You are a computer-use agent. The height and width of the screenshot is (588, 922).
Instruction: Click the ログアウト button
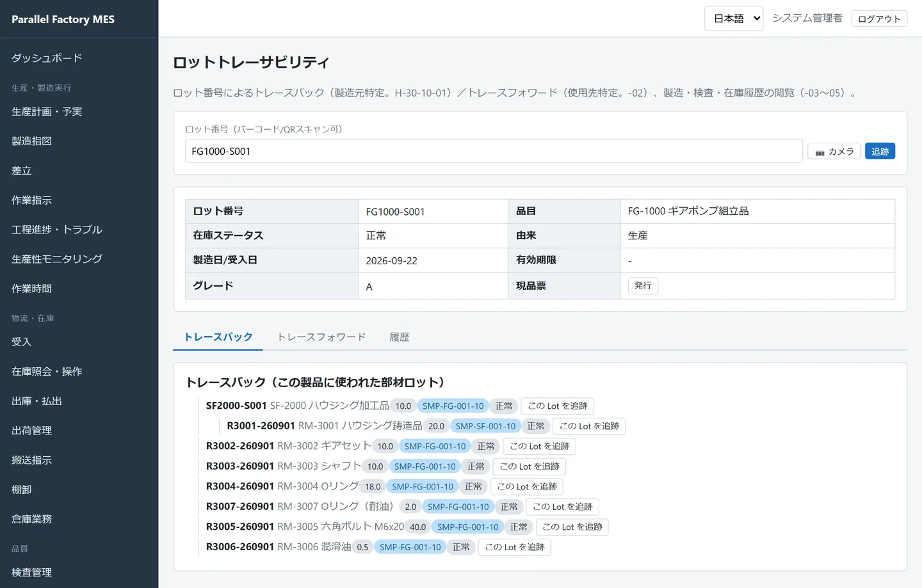[879, 19]
